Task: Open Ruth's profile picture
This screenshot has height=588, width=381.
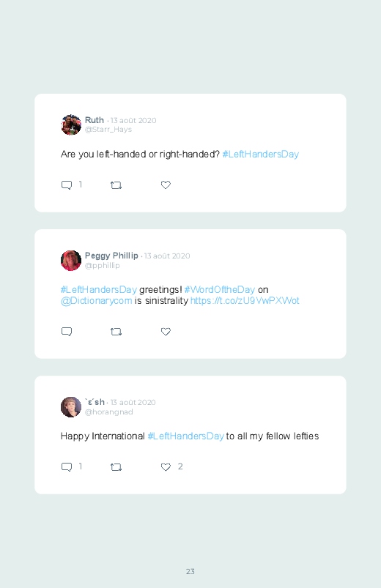Action: click(71, 125)
